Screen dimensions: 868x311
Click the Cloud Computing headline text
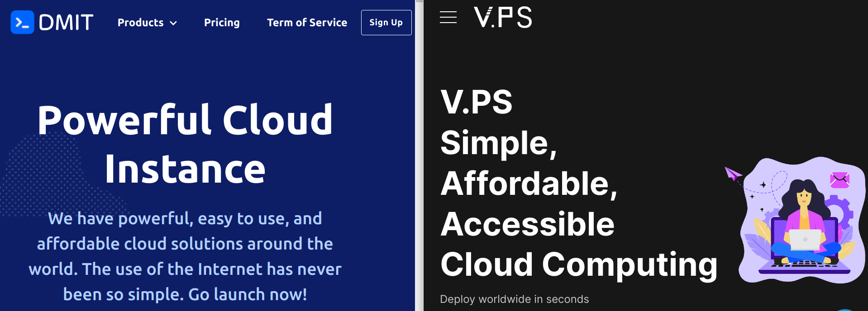click(579, 264)
